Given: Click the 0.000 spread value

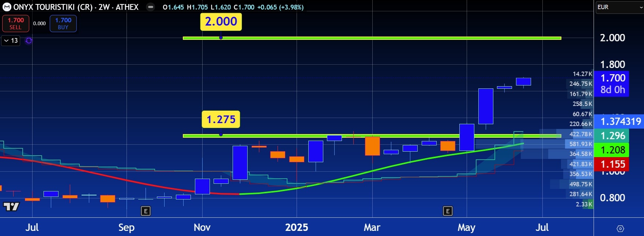Looking at the screenshot, I should (x=39, y=23).
